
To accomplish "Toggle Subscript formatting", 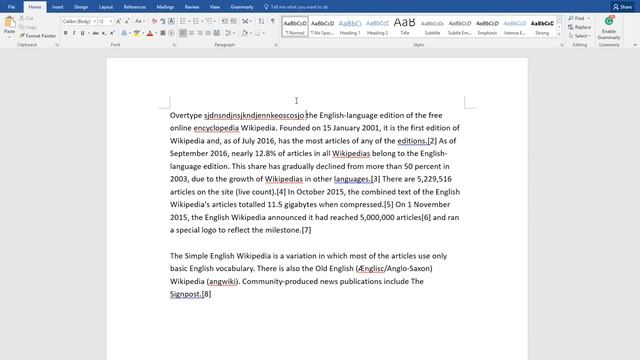I will click(x=104, y=33).
